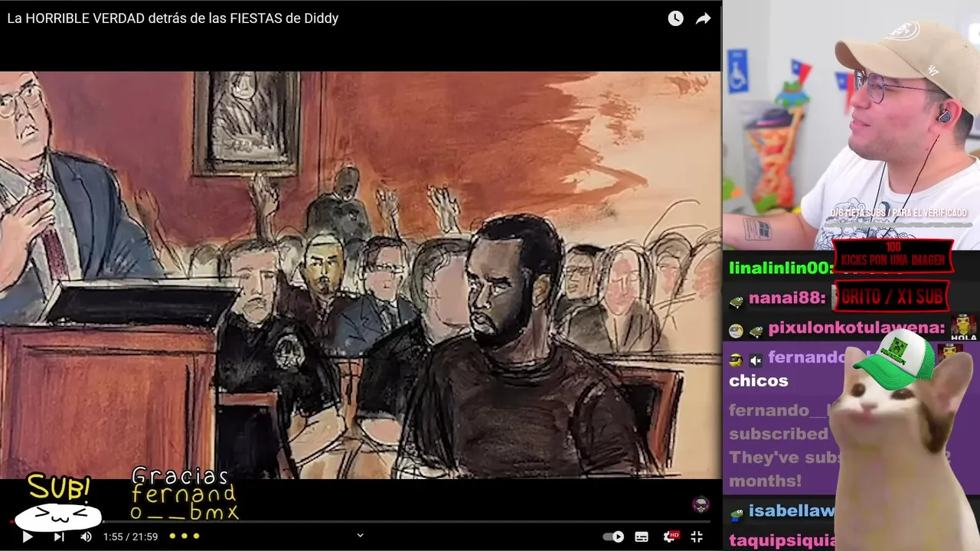Open the HD settings gear
This screenshot has width=980, height=551.
coord(671,536)
